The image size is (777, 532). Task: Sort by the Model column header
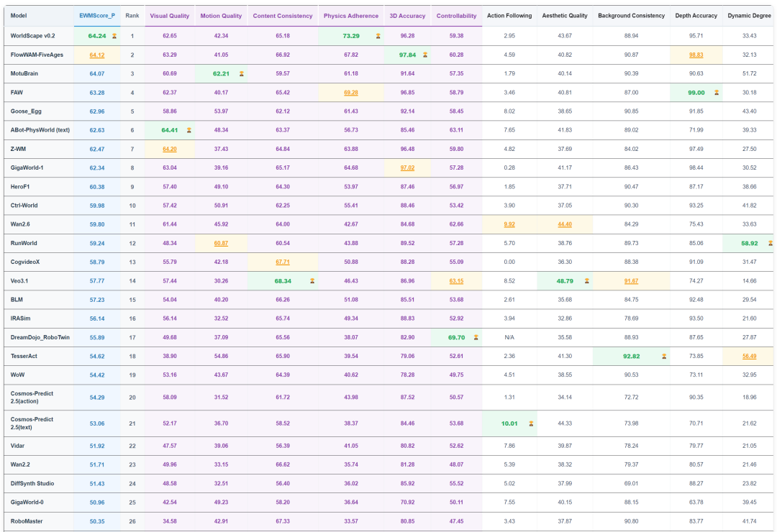(19, 16)
